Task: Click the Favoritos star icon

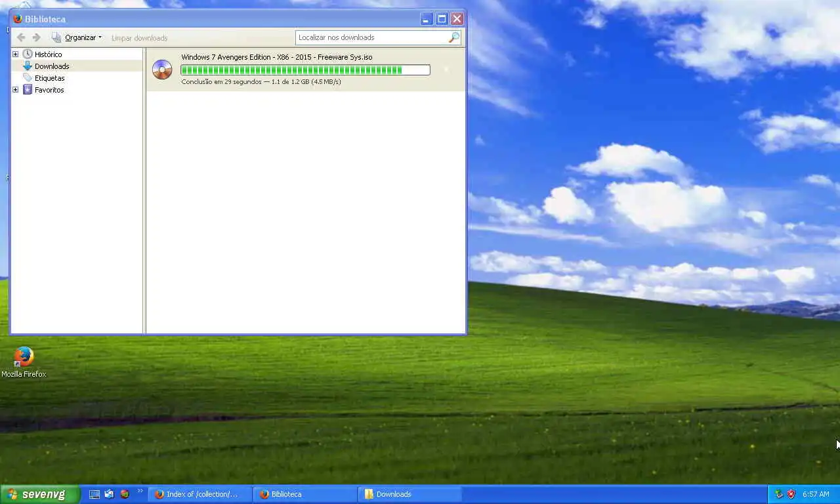Action: pos(28,90)
